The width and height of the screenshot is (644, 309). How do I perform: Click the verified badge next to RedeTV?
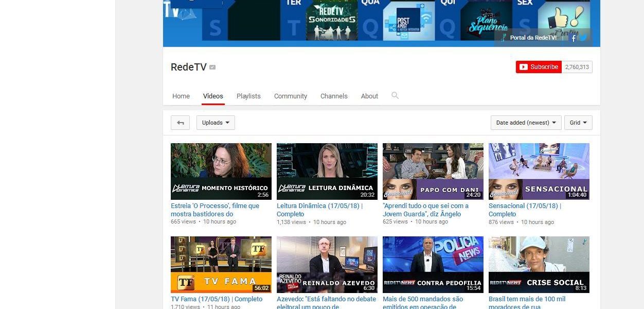212,67
